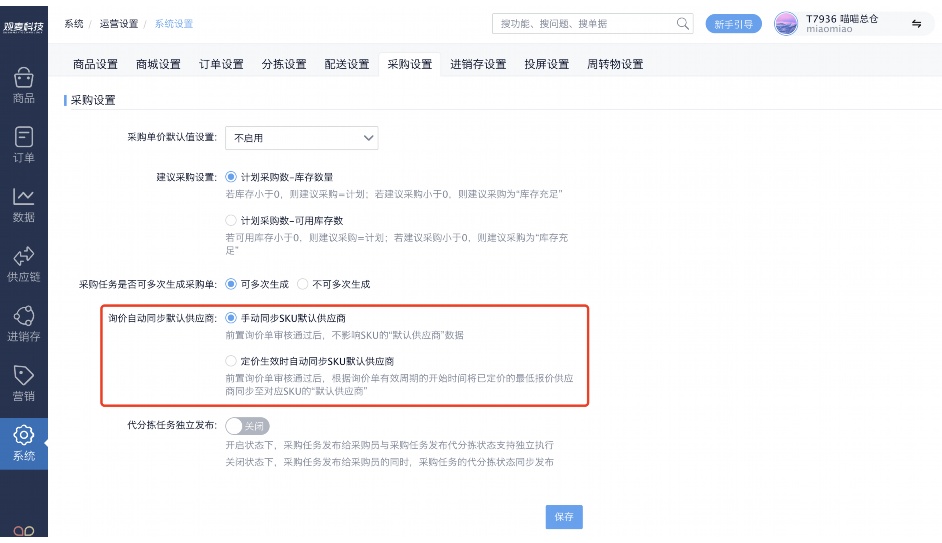This screenshot has height=543, width=942.
Task: Switch to 采购设置 tab
Action: [x=410, y=64]
